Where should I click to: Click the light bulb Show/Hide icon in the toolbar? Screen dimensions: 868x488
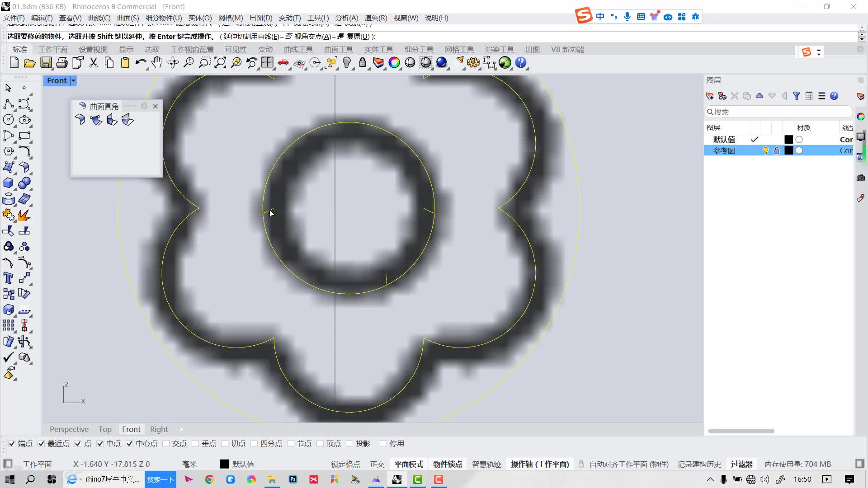tap(347, 63)
